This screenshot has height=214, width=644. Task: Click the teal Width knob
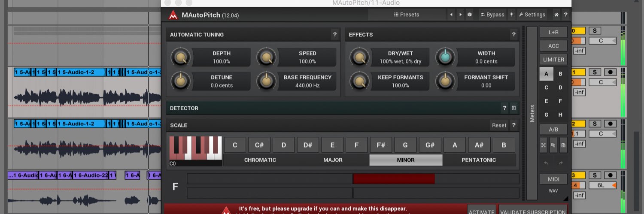(445, 57)
